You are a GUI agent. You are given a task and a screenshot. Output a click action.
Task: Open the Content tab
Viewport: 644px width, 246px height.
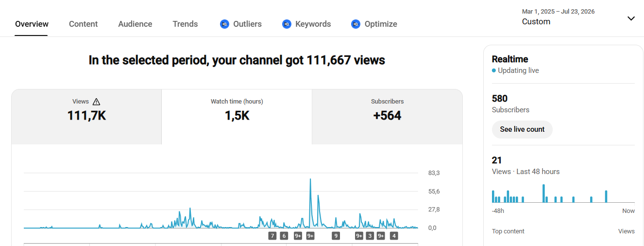(x=83, y=24)
